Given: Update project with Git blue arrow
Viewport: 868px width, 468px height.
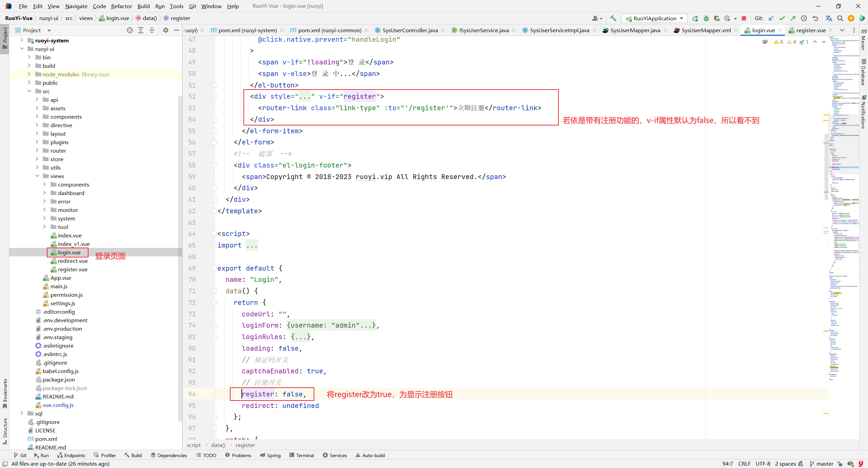Looking at the screenshot, I should point(771,18).
